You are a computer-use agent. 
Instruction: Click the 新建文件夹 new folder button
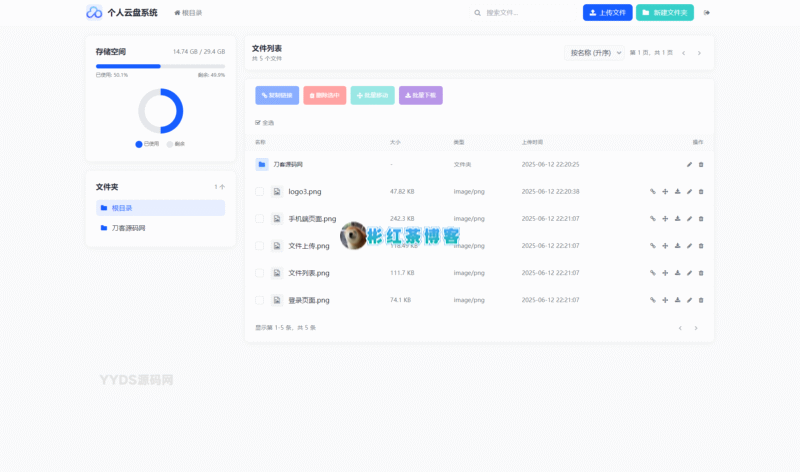click(x=665, y=13)
